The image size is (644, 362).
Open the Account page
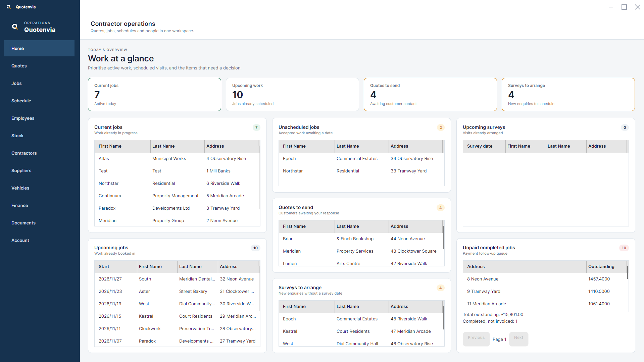point(39,240)
